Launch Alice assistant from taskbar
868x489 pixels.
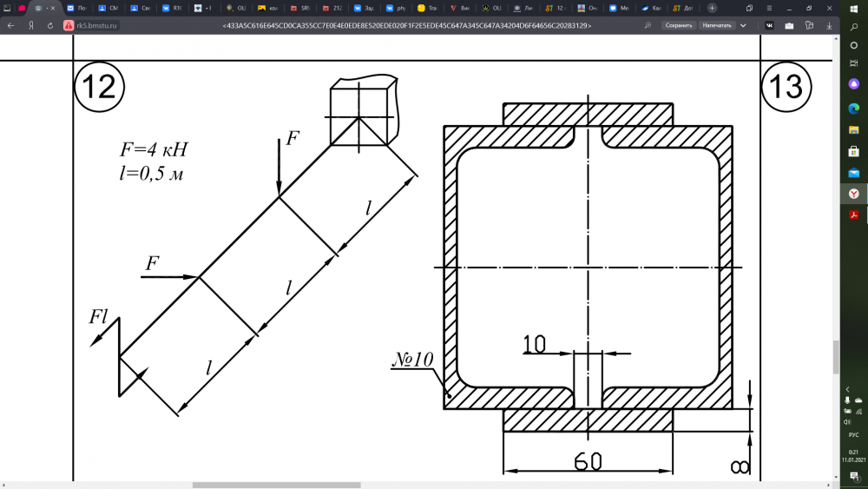click(854, 84)
